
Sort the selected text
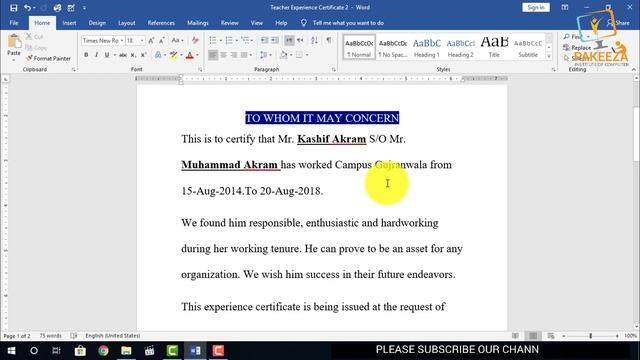(x=314, y=40)
